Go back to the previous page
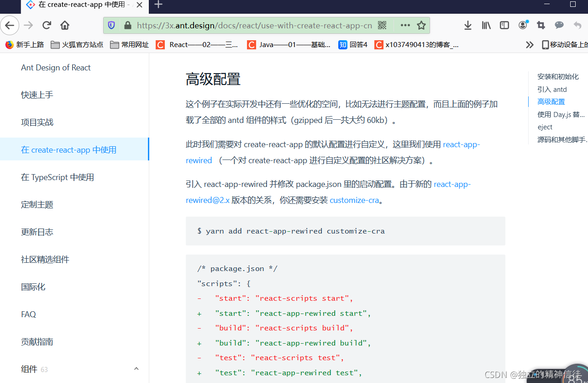The width and height of the screenshot is (588, 383). click(x=9, y=25)
